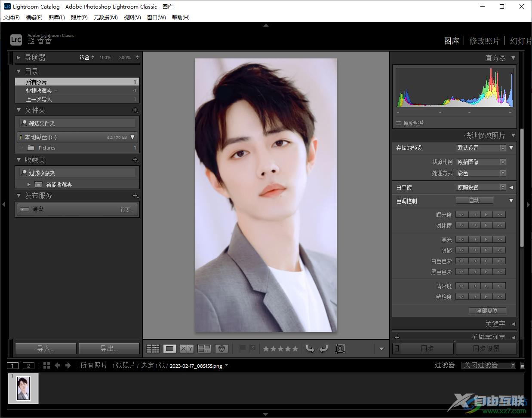Decrease 对比度 with double left arrow
Viewport: 532px width, 418px height.
pos(461,225)
